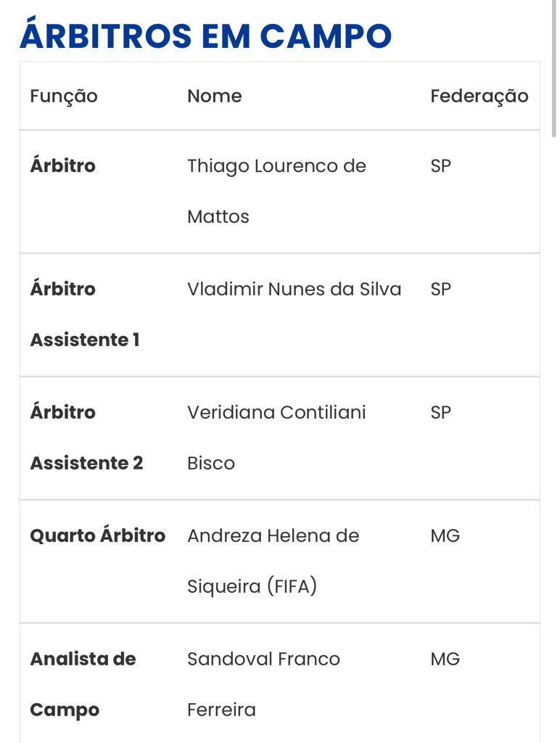Click the name Andreza Helena de Siqueira (FIFA)
Image resolution: width=560 pixels, height=743 pixels.
coord(273,561)
